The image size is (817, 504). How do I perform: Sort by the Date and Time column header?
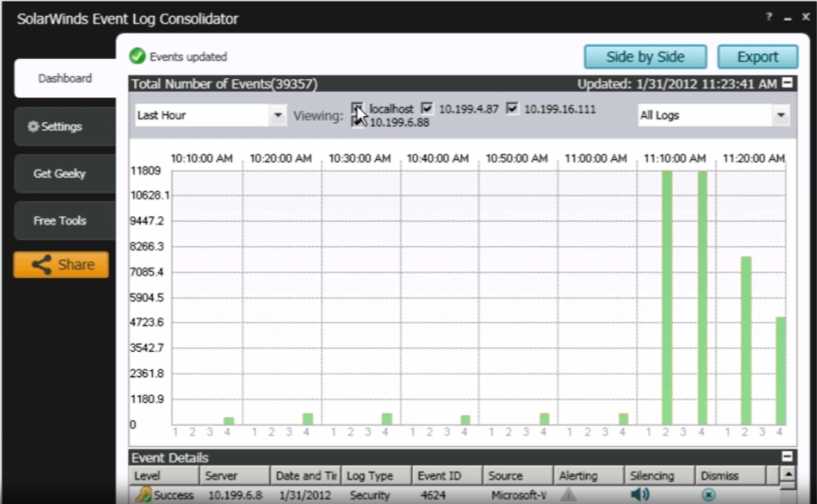point(305,476)
